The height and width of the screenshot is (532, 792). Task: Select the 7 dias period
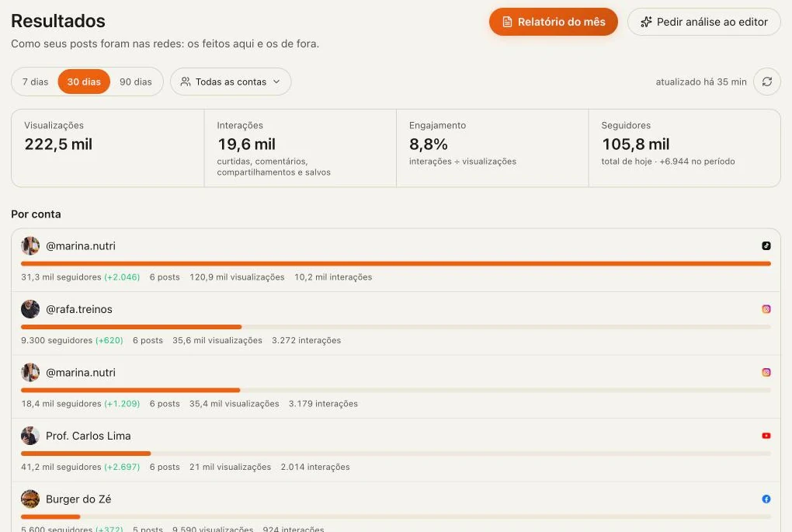tap(36, 82)
